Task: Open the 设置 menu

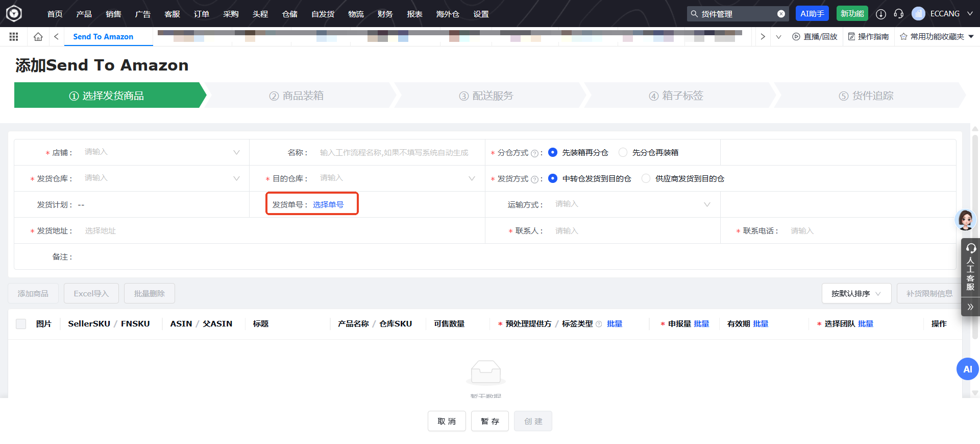Action: [x=481, y=14]
